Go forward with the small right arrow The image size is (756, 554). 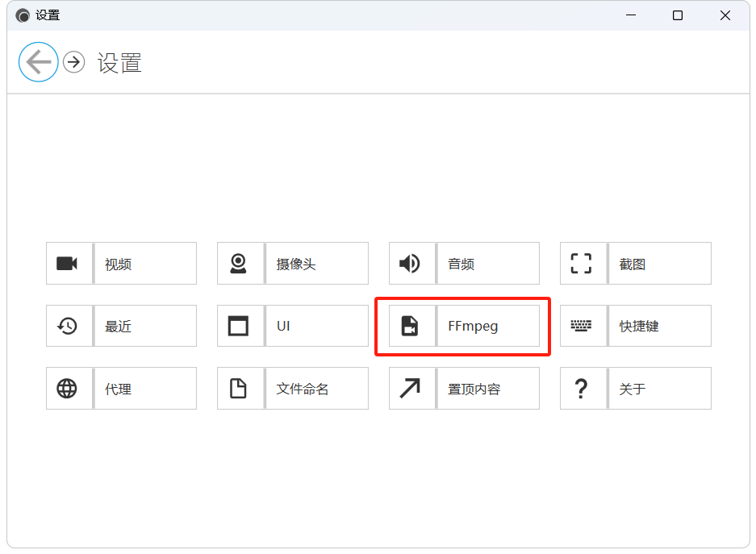tap(73, 62)
